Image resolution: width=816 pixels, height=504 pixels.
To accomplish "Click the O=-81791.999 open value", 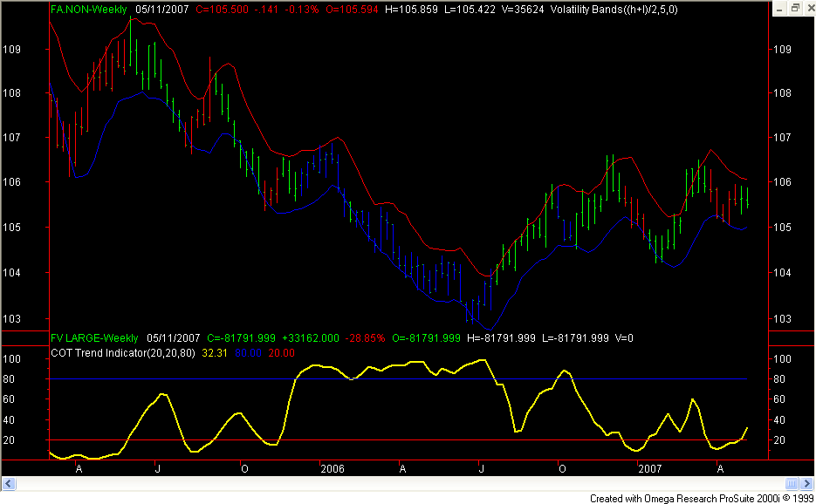I will pyautogui.click(x=426, y=338).
